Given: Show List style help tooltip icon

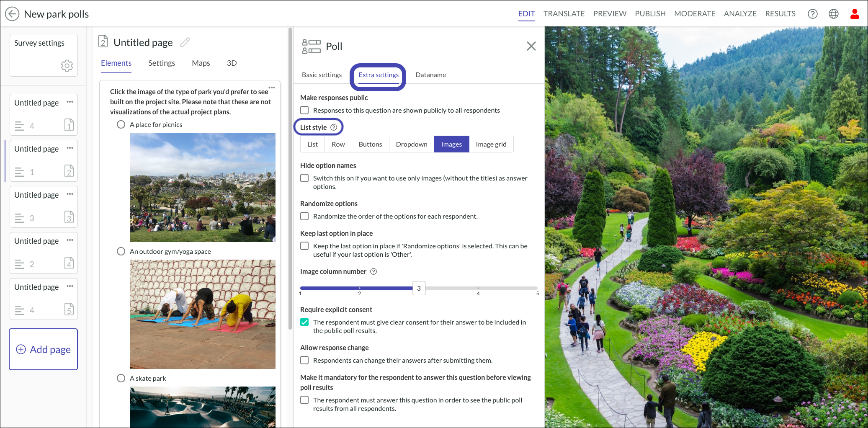Looking at the screenshot, I should click(x=334, y=127).
